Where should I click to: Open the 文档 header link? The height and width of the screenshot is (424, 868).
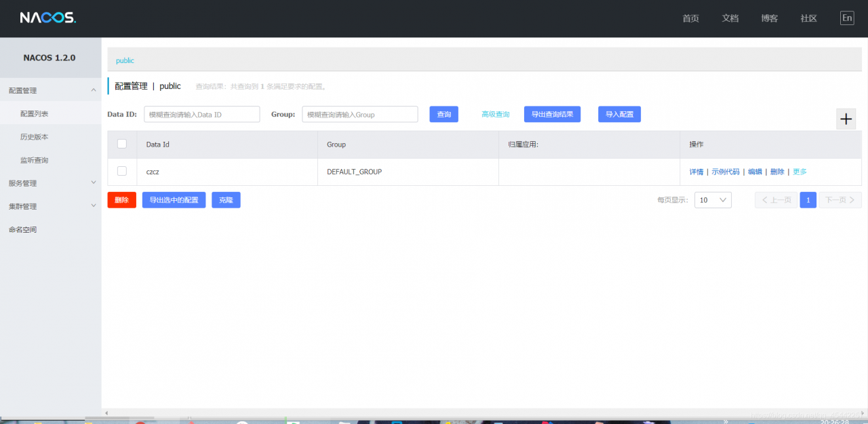(730, 18)
